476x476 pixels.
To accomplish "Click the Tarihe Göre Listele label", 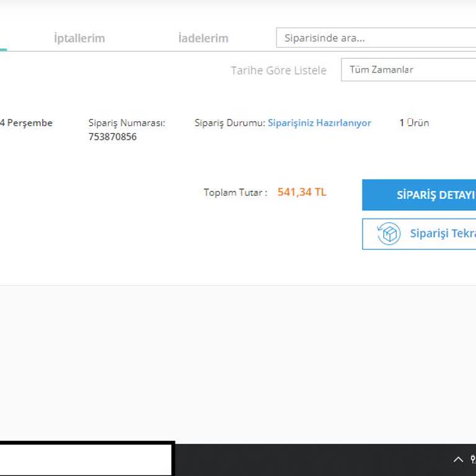I will coord(279,71).
